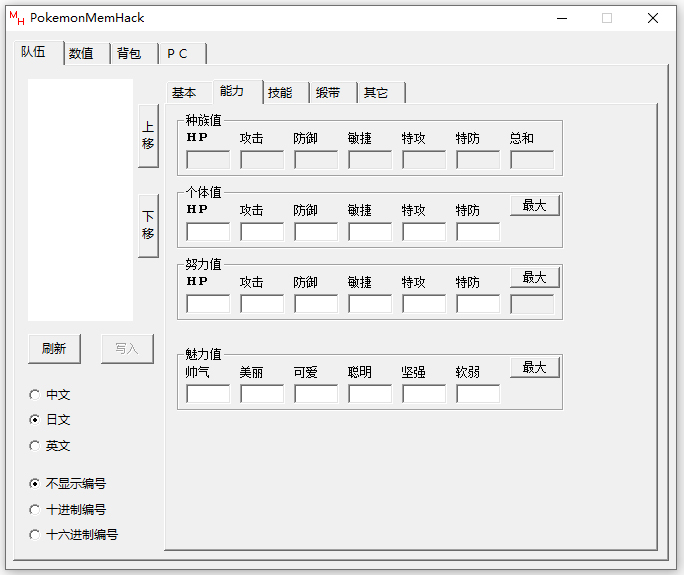Screen dimensions: 684x575
Task: Click 最大 button in 努力值 group
Action: (535, 277)
